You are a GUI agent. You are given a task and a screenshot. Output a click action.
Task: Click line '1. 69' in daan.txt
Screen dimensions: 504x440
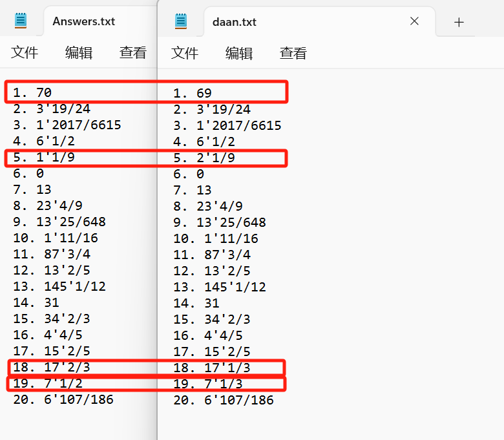click(192, 93)
